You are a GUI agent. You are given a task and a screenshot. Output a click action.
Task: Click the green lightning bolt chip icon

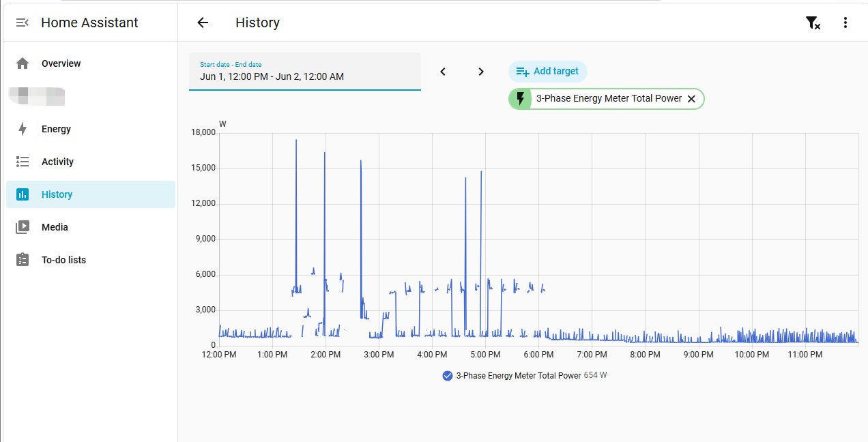[521, 99]
